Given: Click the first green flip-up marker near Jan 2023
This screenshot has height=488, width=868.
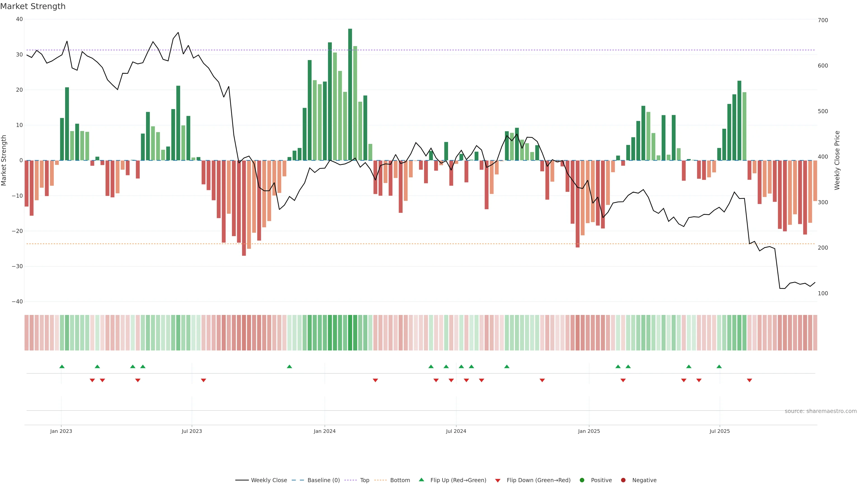Looking at the screenshot, I should click(x=62, y=366).
